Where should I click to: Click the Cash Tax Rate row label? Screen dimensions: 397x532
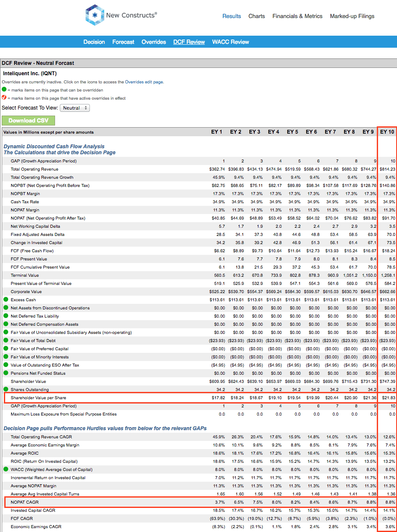point(25,202)
